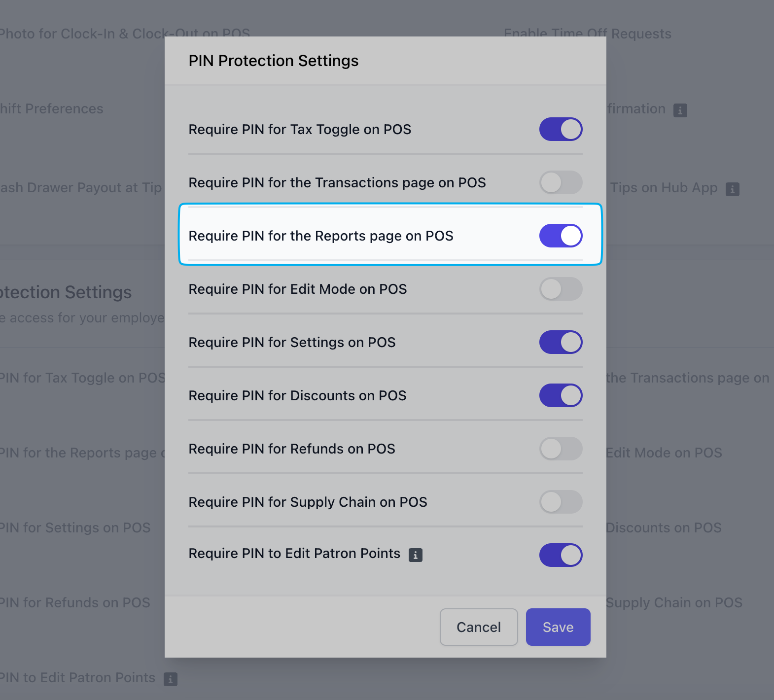Disable PIN to Edit Patron Points toggle
774x700 pixels.
[561, 555]
